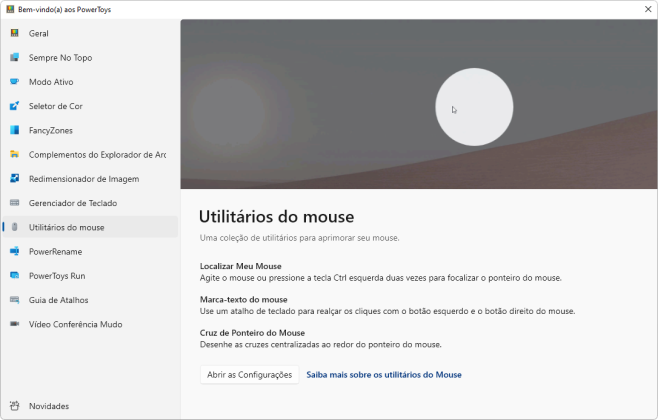Click the Gerenciador de Teclado icon
The image size is (658, 420).
coord(15,203)
